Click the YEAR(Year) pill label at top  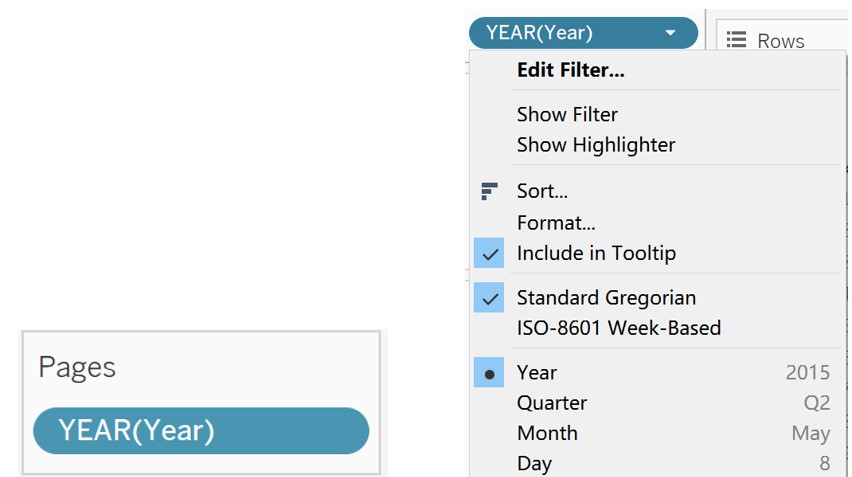(539, 33)
